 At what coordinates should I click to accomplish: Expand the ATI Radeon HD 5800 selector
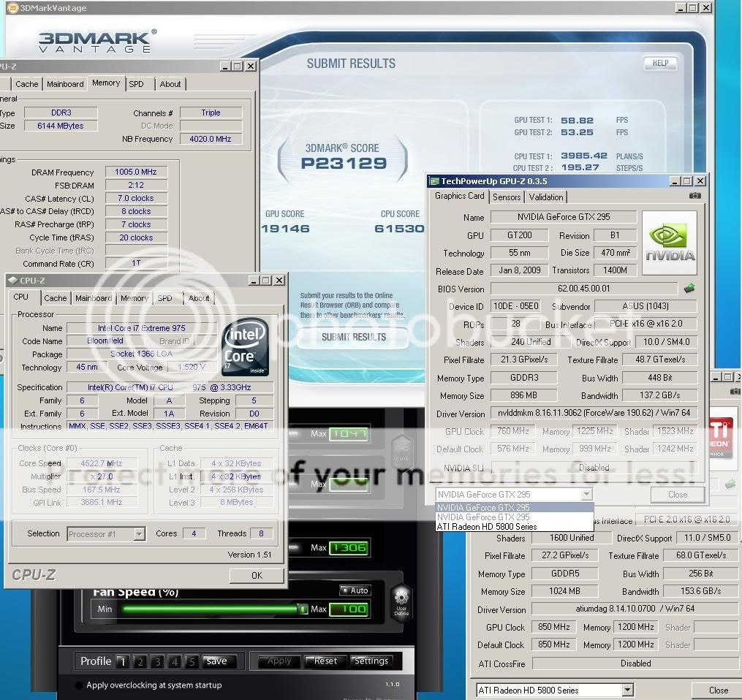627,690
